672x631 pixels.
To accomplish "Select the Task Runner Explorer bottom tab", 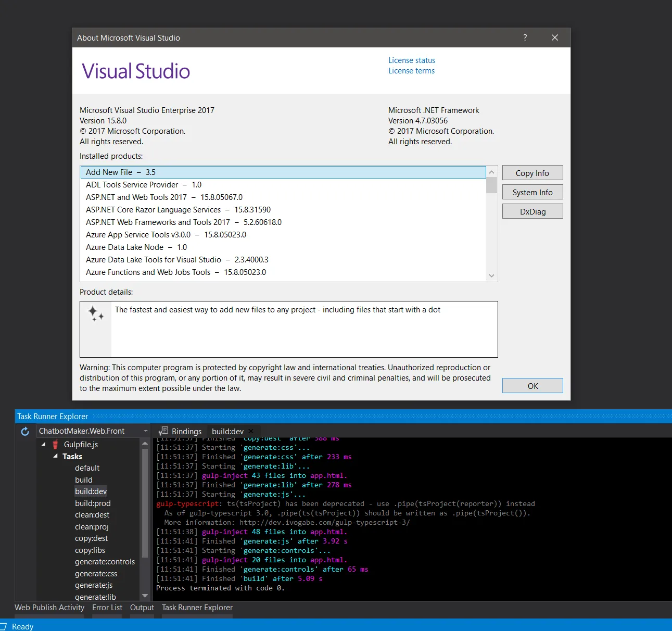I will (x=197, y=608).
